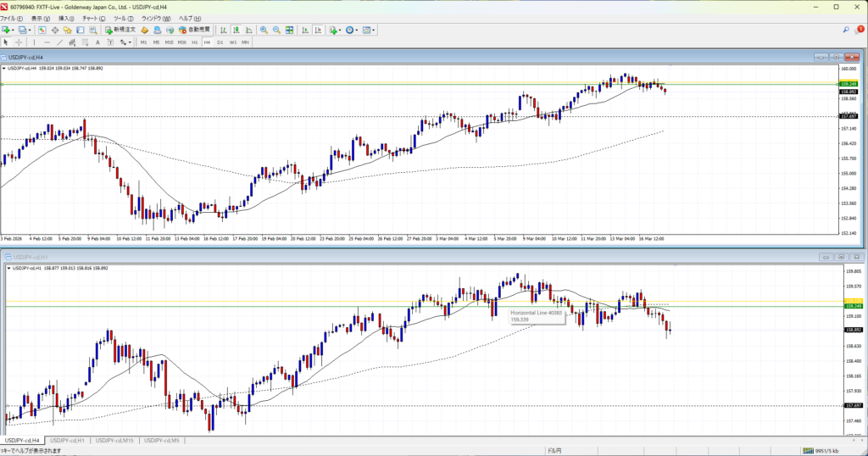Open the new chart dropdown arrow
The height and width of the screenshot is (456, 868).
click(12, 30)
